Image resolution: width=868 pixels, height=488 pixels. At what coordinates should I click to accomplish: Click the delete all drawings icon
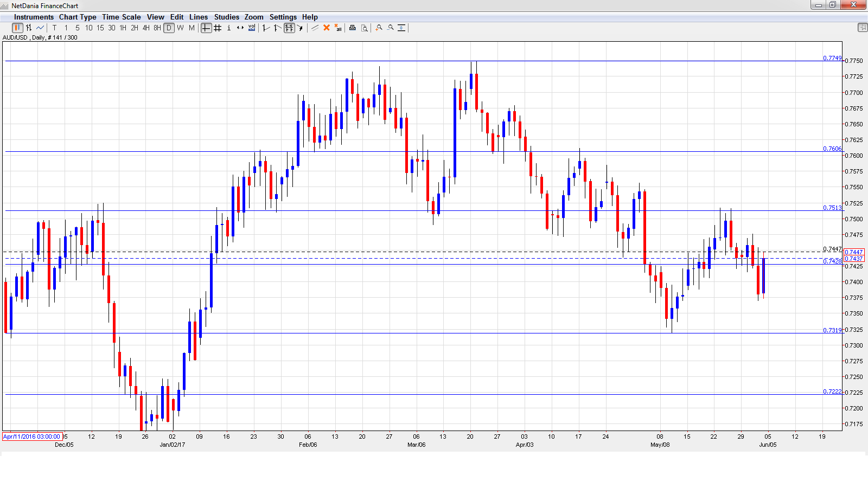coord(338,28)
